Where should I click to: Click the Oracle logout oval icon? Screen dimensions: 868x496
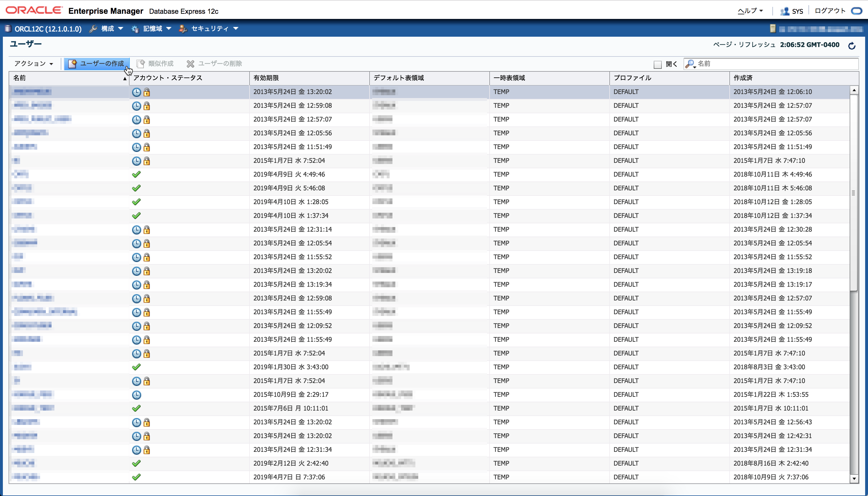[857, 11]
